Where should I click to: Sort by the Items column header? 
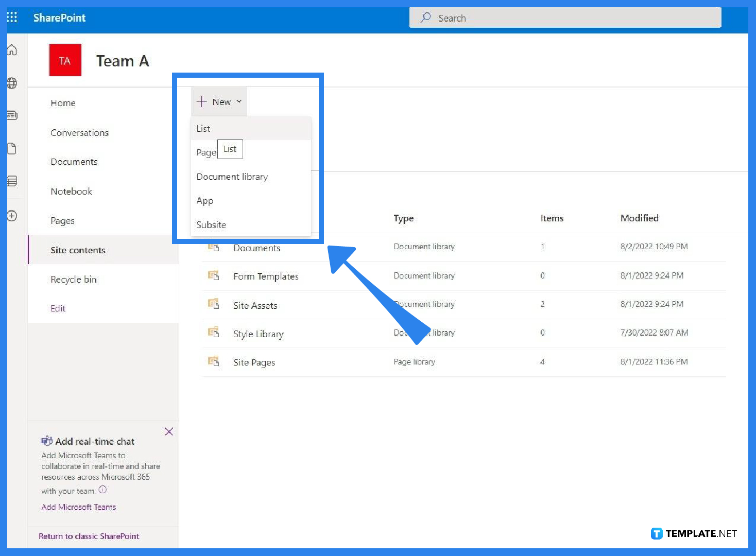(552, 218)
